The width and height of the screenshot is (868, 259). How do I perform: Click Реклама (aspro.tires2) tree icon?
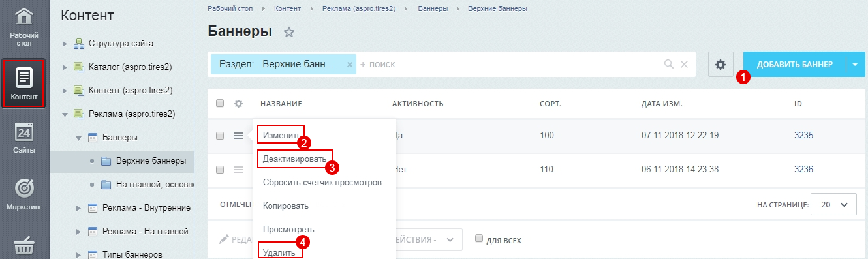coord(78,114)
